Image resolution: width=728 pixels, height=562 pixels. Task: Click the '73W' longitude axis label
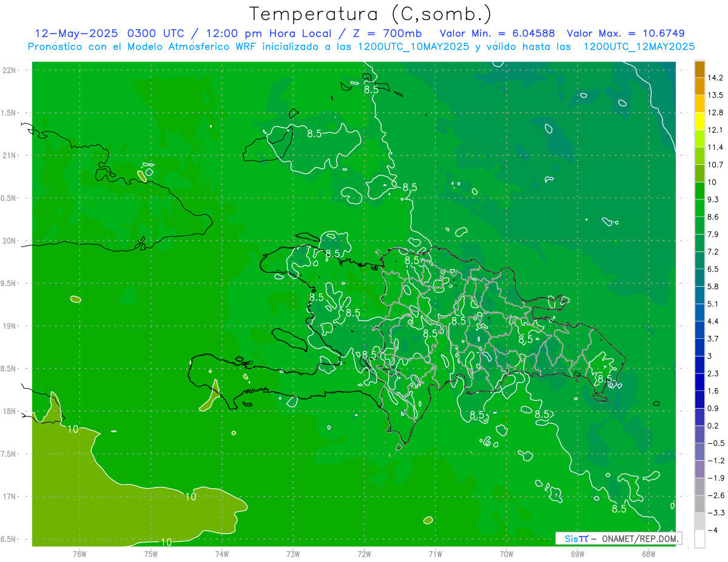(x=293, y=554)
